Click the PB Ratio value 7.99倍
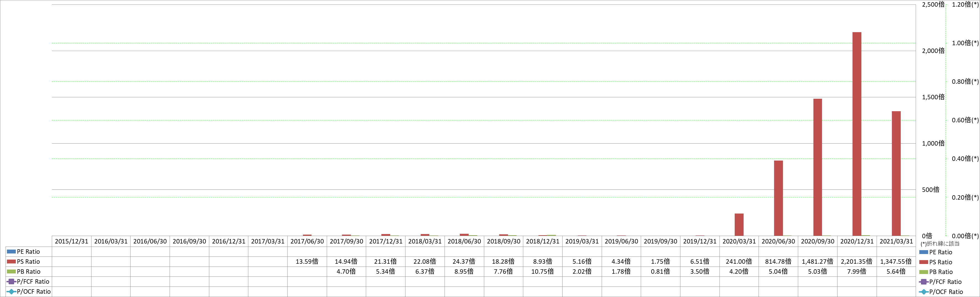The width and height of the screenshot is (980, 297). 857,271
